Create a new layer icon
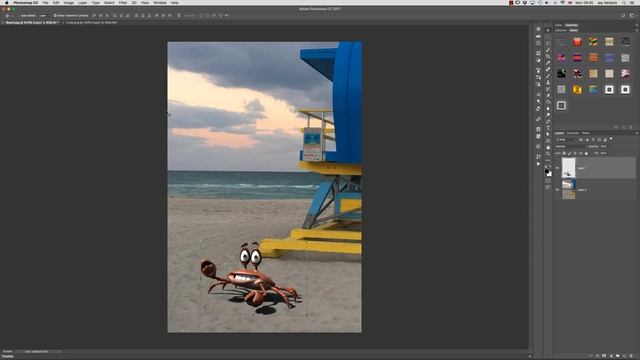Image resolution: width=640 pixels, height=360 pixels. coord(624,356)
